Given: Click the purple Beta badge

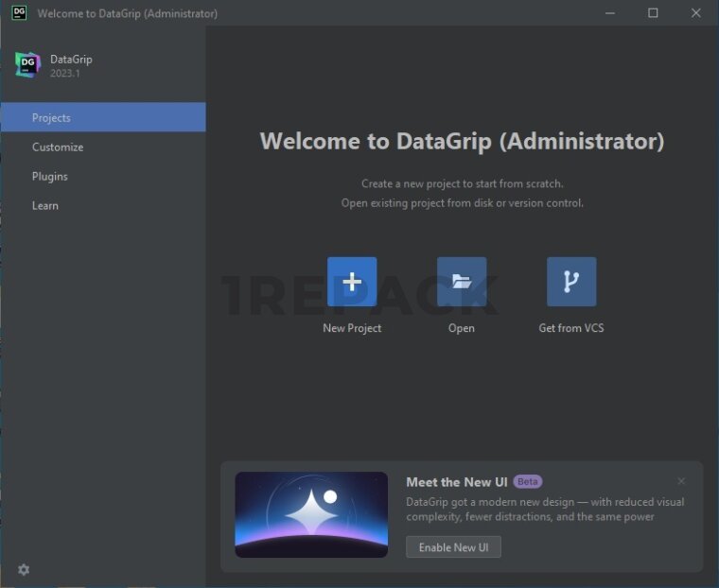Looking at the screenshot, I should tap(528, 482).
